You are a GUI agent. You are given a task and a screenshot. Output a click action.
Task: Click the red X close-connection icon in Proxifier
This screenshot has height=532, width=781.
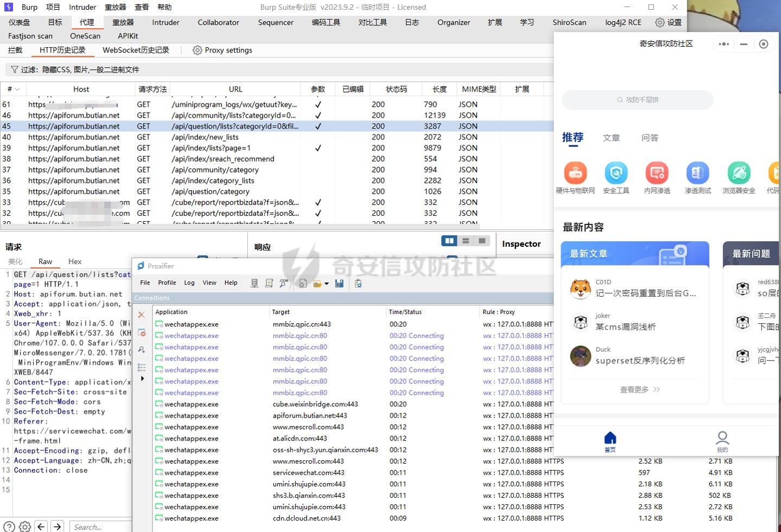[x=142, y=315]
